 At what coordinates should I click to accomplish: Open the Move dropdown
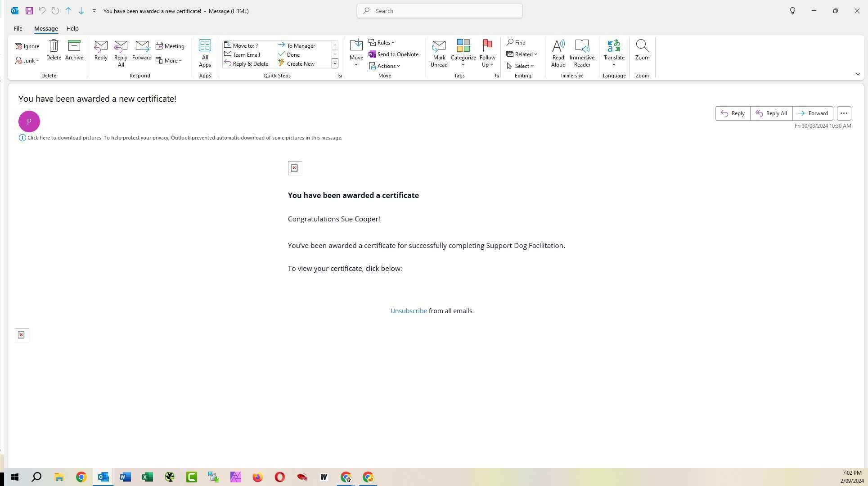pos(356,54)
